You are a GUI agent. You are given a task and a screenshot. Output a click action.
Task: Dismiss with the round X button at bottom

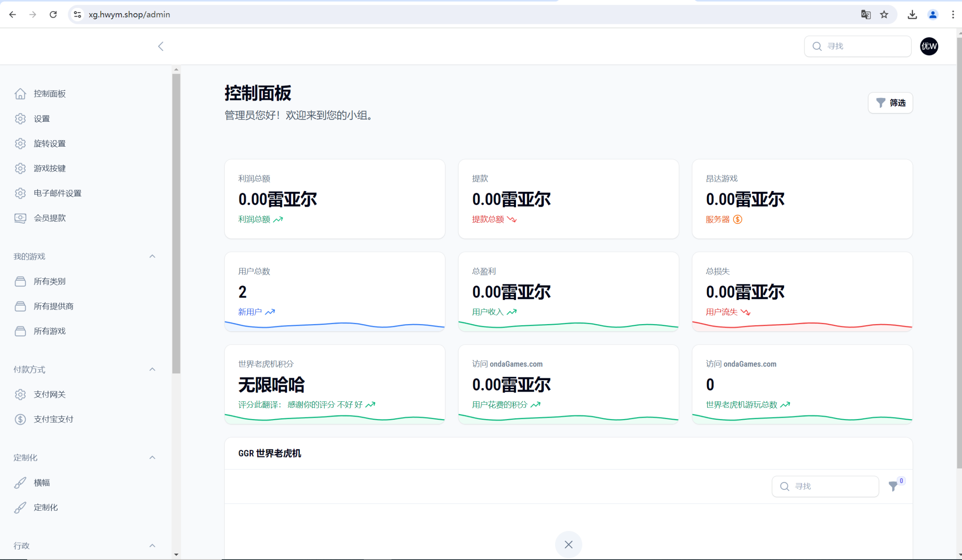click(568, 544)
